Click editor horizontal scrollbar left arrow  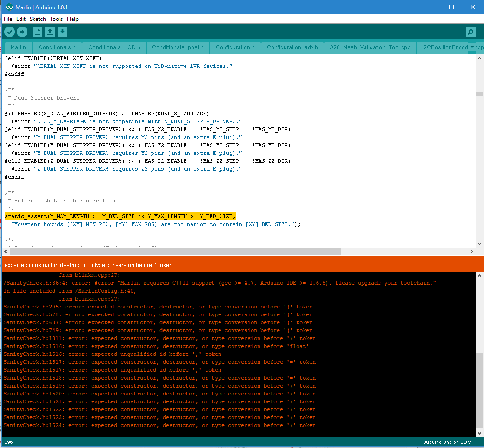click(6, 251)
